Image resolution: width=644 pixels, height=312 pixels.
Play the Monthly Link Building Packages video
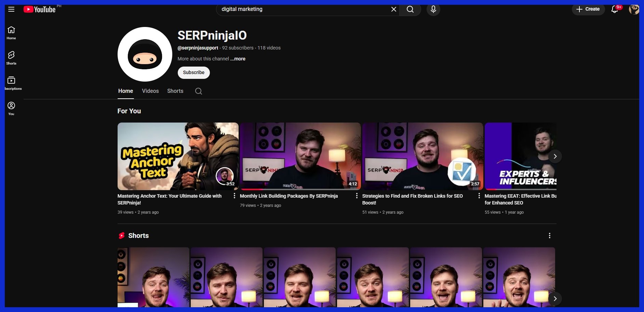(300, 156)
